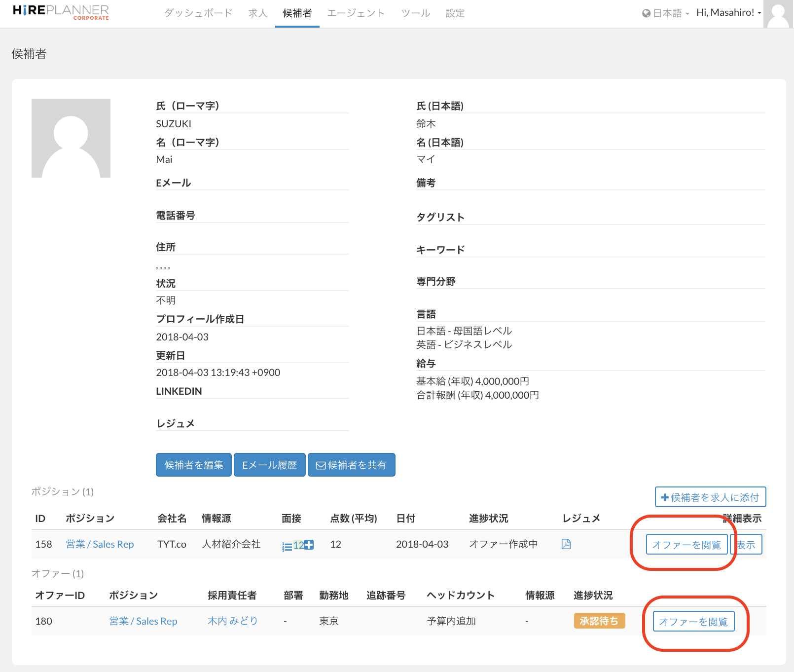Click 表示 button in position row 158

tap(747, 545)
